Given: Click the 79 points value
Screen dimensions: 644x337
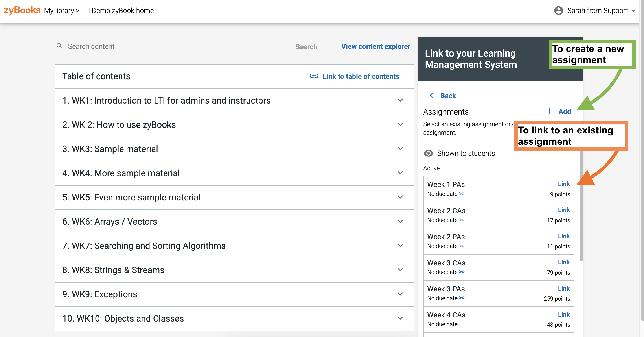Looking at the screenshot, I should click(558, 273).
